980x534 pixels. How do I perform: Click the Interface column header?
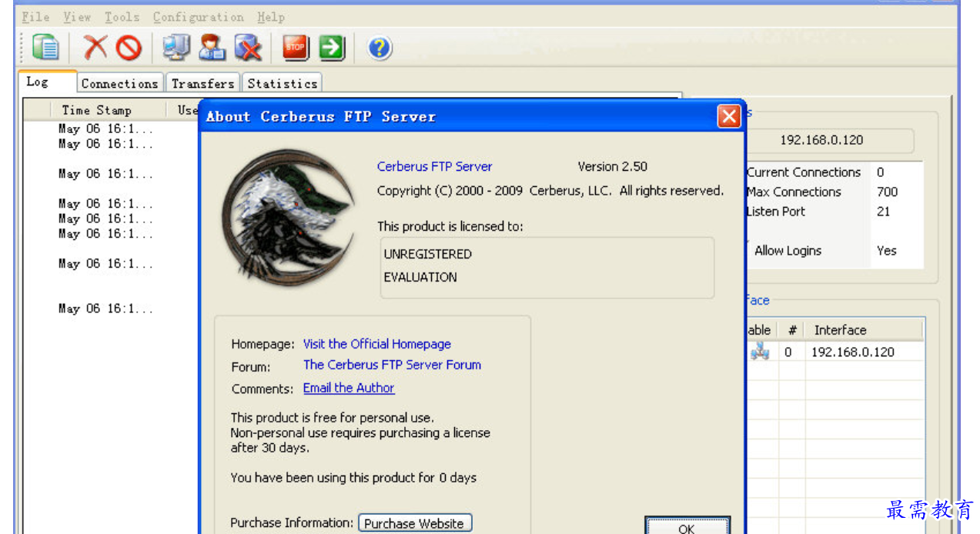[x=865, y=330]
